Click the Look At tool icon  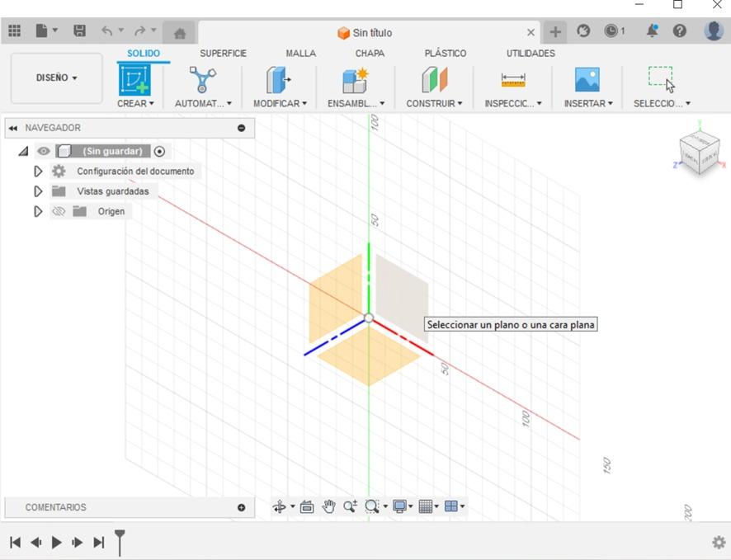pos(307,506)
